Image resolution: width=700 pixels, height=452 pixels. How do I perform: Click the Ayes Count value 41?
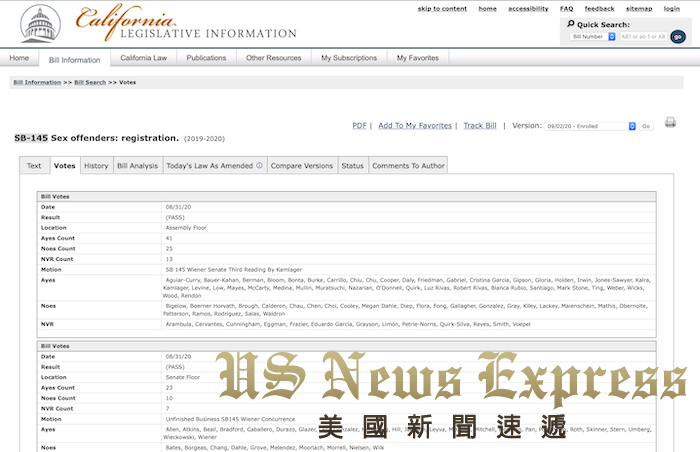pyautogui.click(x=169, y=239)
